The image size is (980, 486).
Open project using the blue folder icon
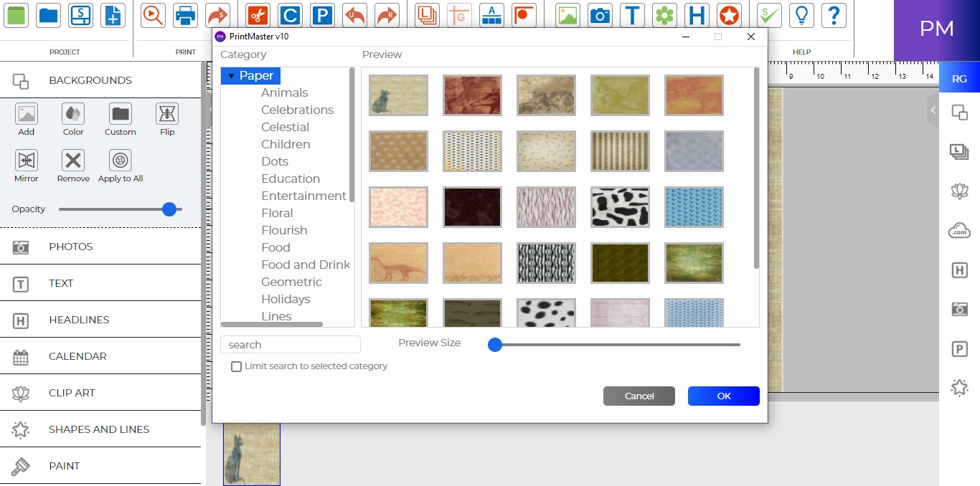pos(49,15)
